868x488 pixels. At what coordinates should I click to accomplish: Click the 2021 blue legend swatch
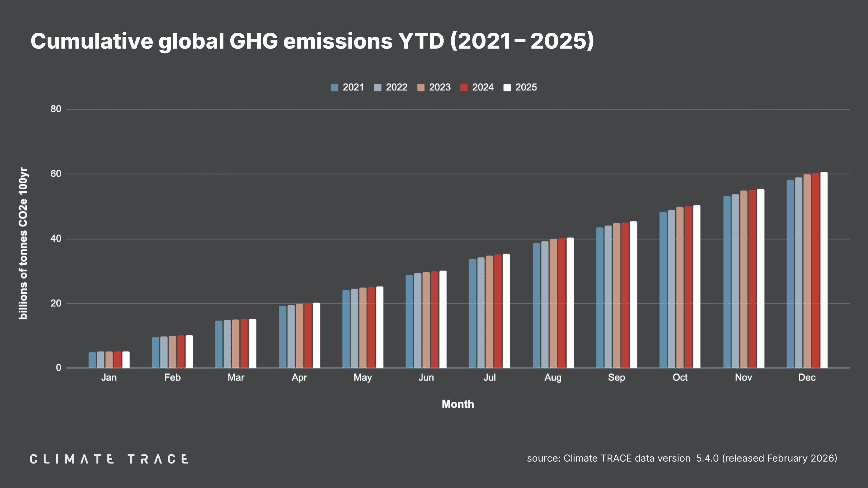[x=334, y=88]
